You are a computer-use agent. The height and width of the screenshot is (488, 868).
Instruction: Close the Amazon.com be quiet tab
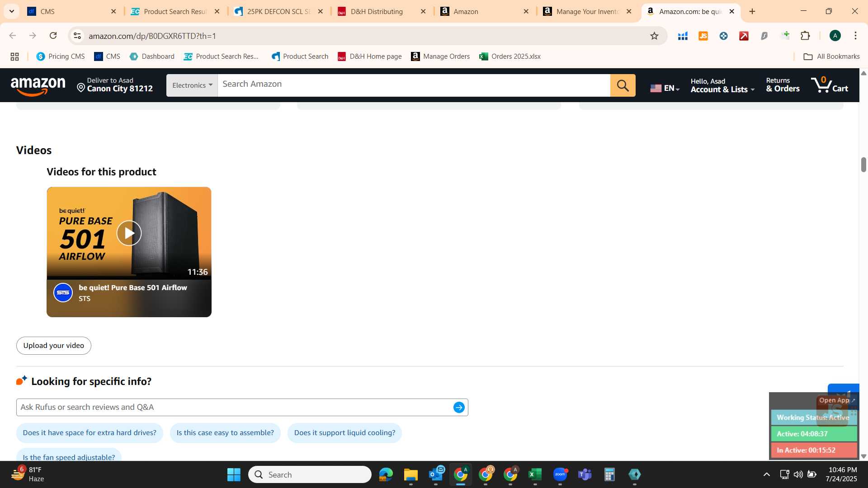(732, 12)
